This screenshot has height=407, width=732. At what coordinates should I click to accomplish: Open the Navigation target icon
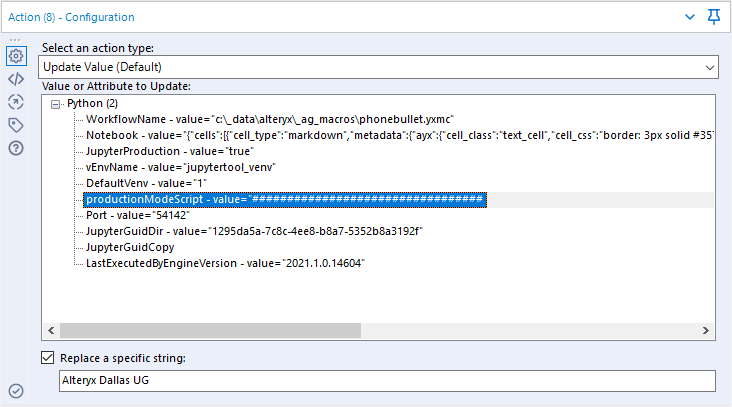click(x=16, y=102)
